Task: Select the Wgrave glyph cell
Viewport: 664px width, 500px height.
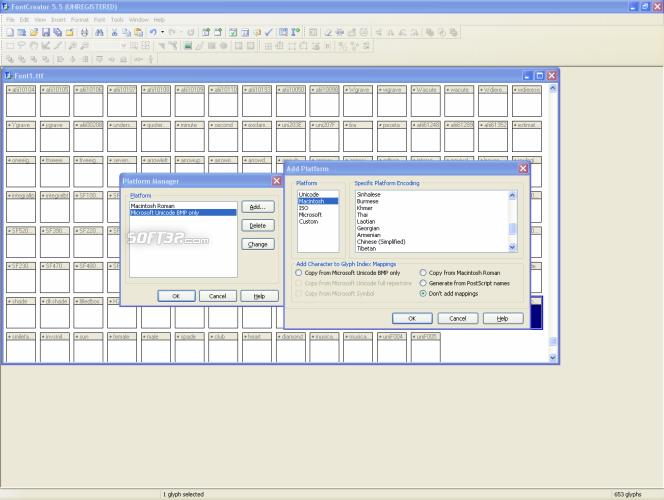Action: 358,101
